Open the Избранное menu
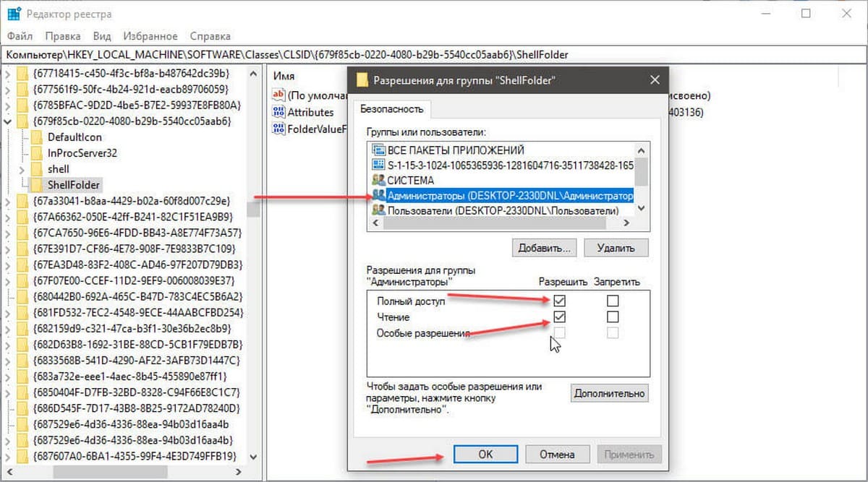This screenshot has height=482, width=868. (150, 36)
